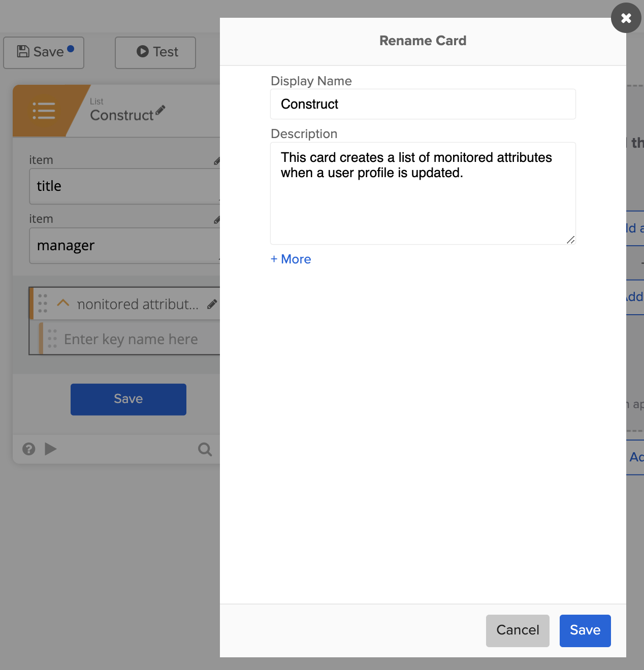Close the Rename Card dialog with X
Image resolution: width=644 pixels, height=670 pixels.
(626, 18)
